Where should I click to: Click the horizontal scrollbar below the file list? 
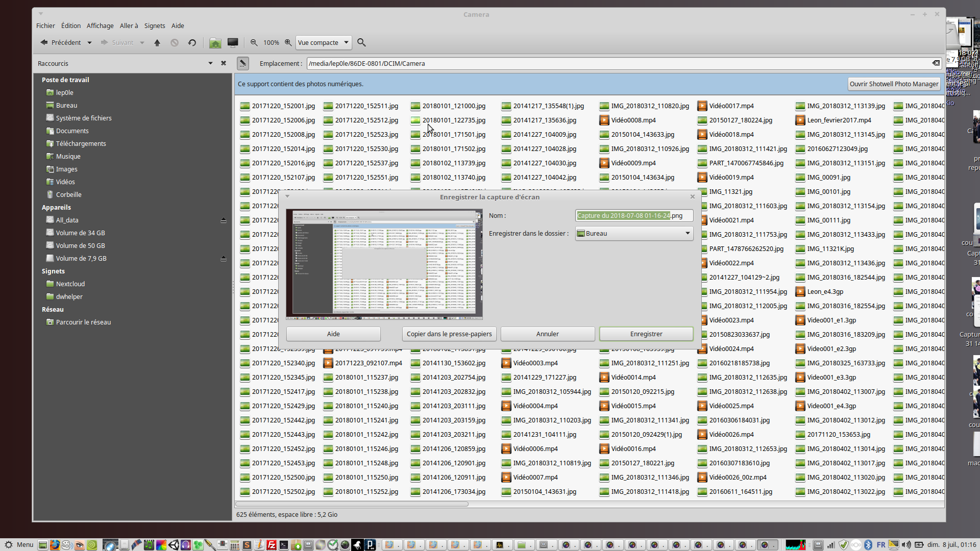click(x=352, y=504)
